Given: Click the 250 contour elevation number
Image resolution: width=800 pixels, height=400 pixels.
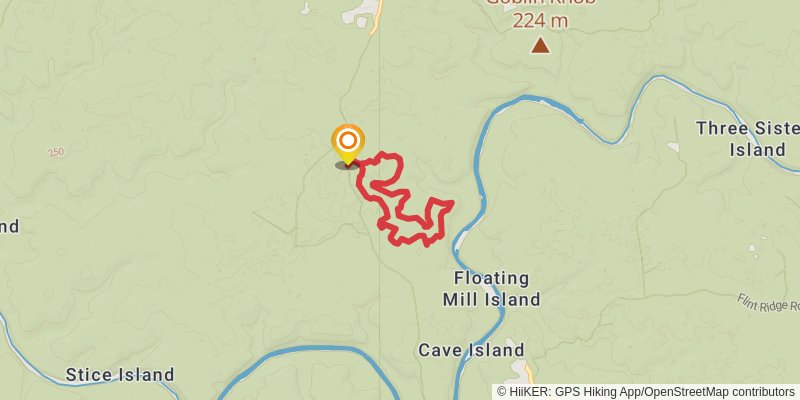Looking at the screenshot, I should click(56, 152).
